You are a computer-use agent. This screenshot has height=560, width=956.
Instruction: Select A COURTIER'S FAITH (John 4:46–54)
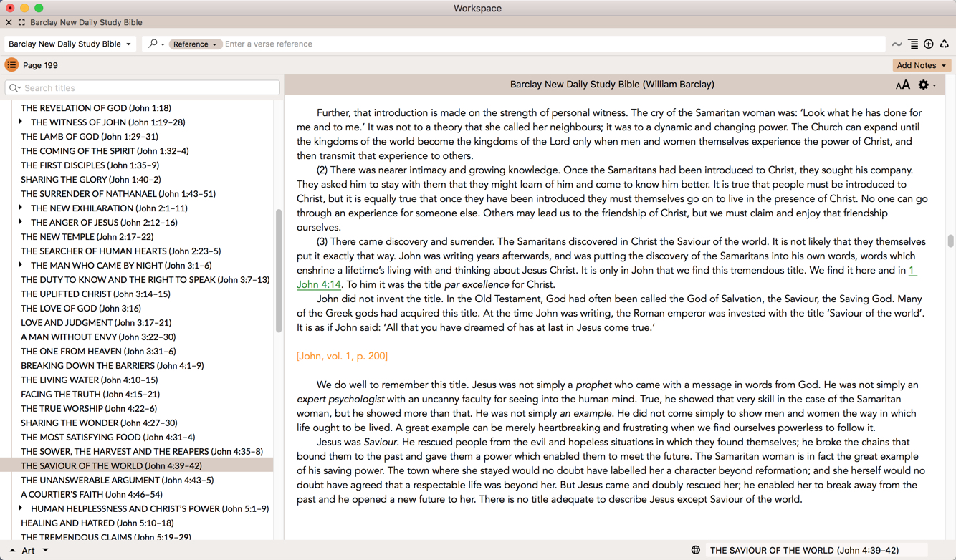92,495
